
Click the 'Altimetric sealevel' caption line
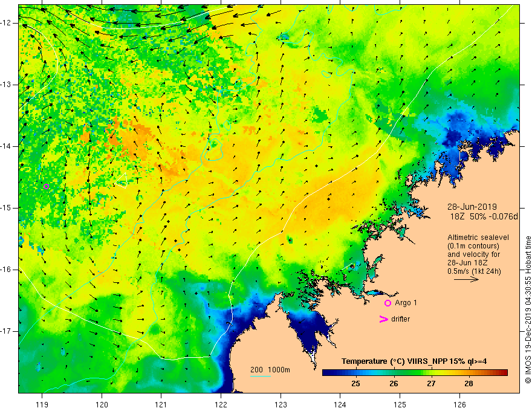(478, 238)
